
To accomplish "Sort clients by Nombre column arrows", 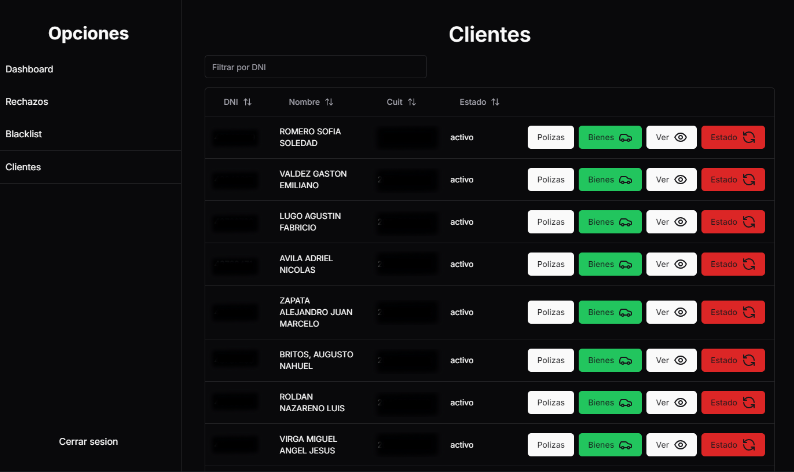I will click(x=329, y=102).
